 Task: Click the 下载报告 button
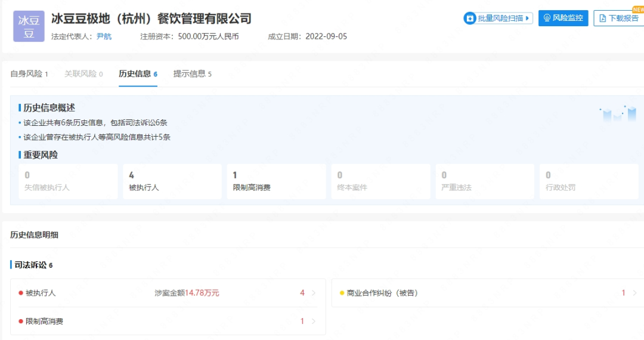coord(619,18)
